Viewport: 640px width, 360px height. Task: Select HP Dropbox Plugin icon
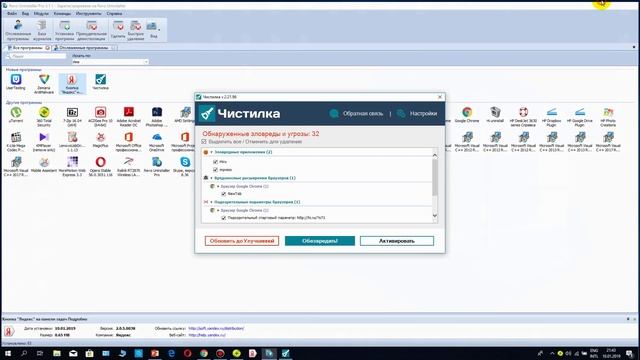pos(551,116)
